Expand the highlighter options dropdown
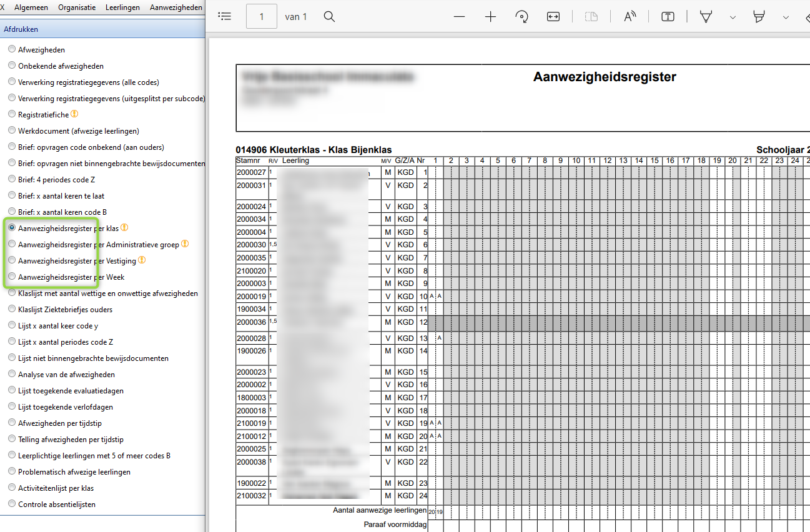 click(x=785, y=17)
